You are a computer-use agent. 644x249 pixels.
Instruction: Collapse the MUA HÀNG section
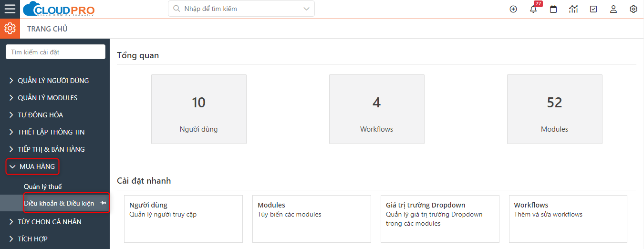[32, 166]
